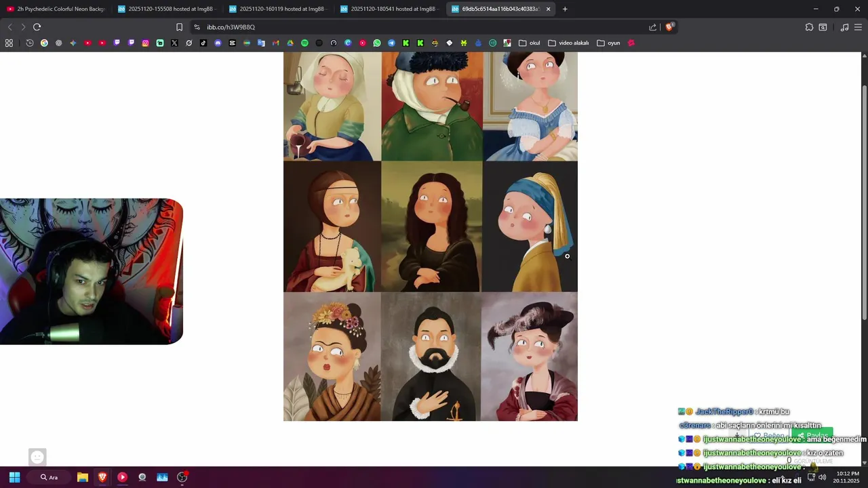The image size is (868, 488).
Task: Click the bearded nobleman cartoon portrait
Action: coord(431,357)
